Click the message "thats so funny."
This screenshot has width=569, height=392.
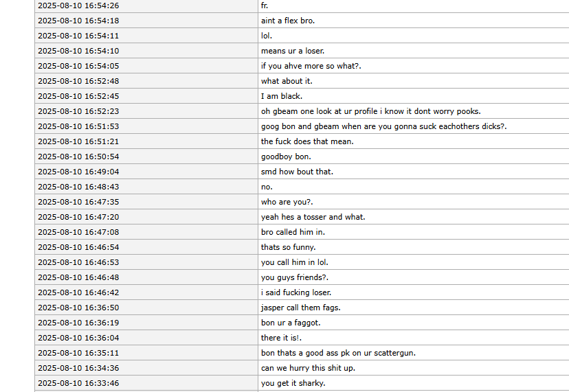click(289, 247)
